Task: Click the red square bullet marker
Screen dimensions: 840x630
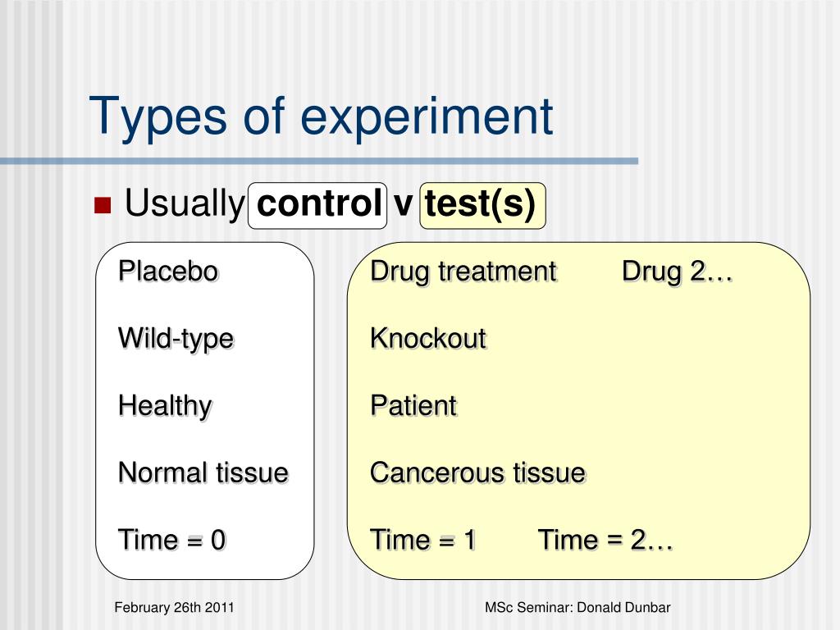Action: pyautogui.click(x=103, y=205)
